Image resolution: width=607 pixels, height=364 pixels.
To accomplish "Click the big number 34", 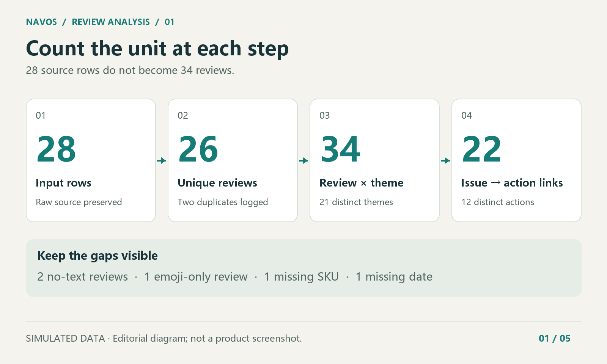I will point(340,149).
